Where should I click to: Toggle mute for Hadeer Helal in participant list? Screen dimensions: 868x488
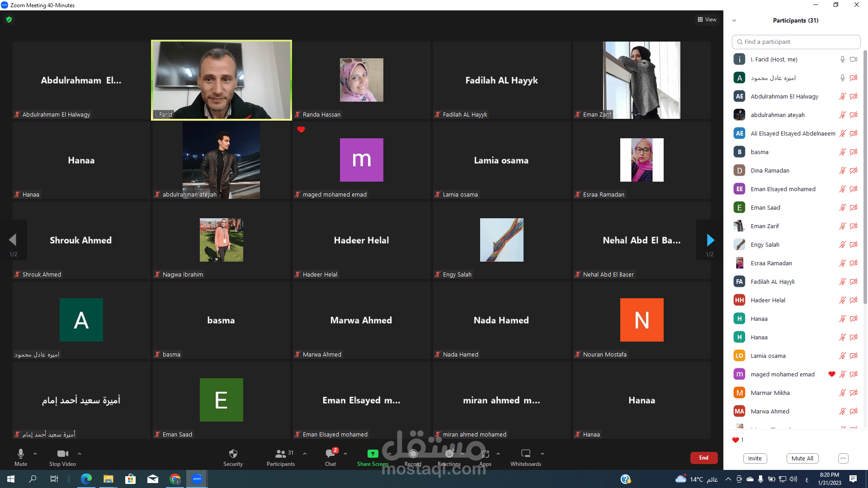click(x=842, y=300)
